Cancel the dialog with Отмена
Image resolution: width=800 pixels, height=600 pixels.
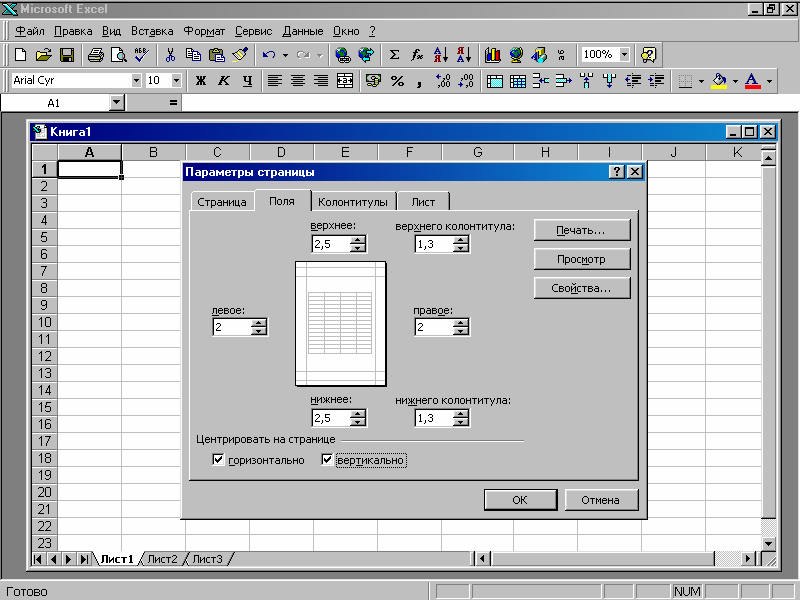click(601, 500)
